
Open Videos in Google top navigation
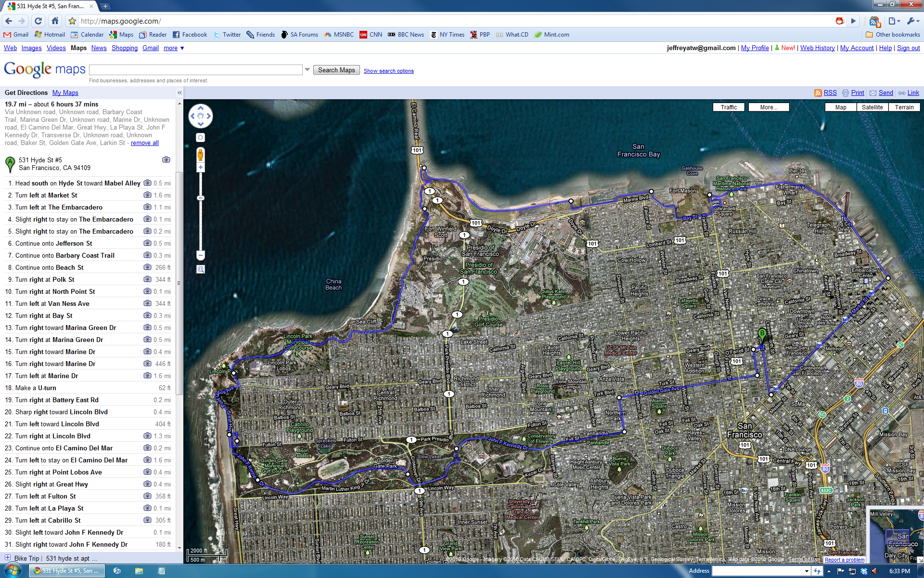click(56, 48)
